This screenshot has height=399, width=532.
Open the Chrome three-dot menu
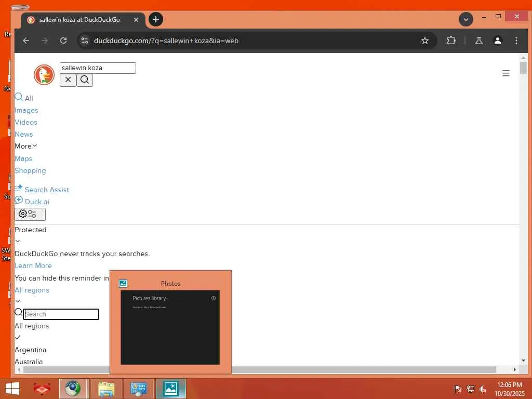516,41
